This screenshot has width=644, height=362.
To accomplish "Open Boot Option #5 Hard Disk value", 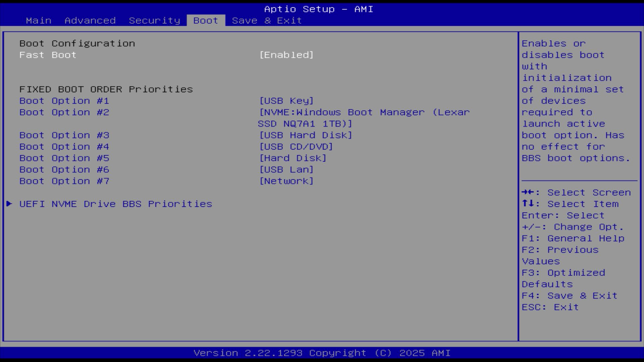I will tap(292, 158).
